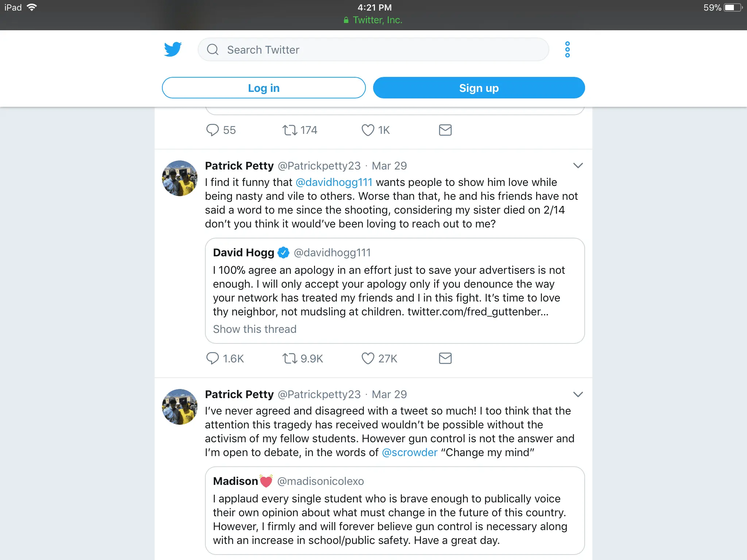
Task: Like the tweet with 1K likes
Action: point(368,130)
